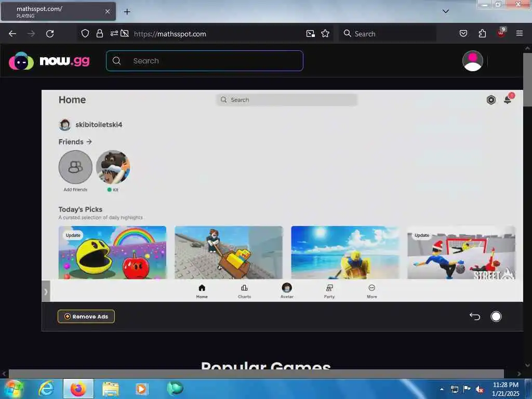
Task: Click the horizontal page scrollbar
Action: 256,374
